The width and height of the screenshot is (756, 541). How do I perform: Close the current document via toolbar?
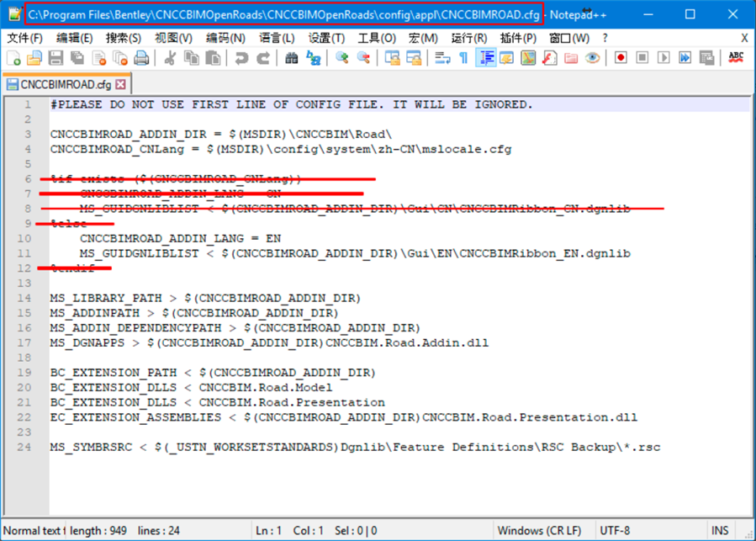[99, 58]
